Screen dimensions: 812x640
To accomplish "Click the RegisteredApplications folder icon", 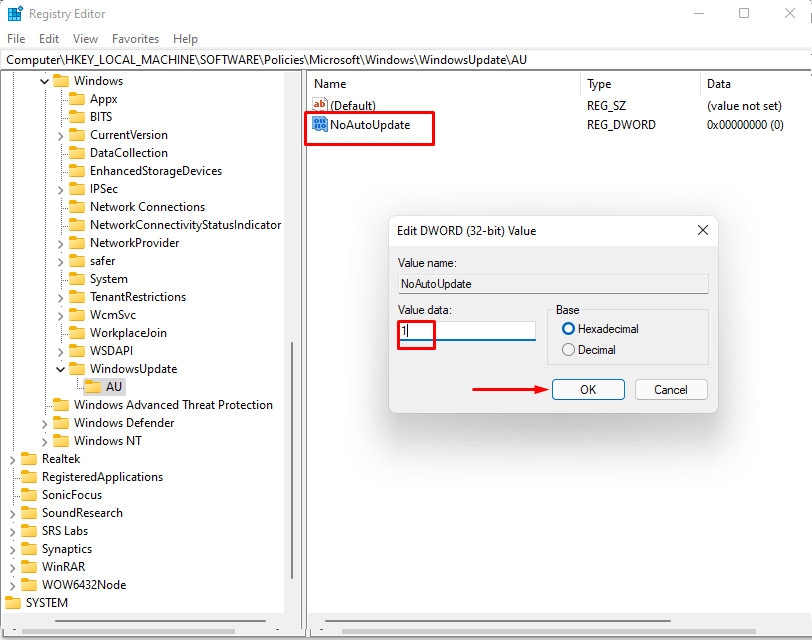I will pyautogui.click(x=29, y=477).
